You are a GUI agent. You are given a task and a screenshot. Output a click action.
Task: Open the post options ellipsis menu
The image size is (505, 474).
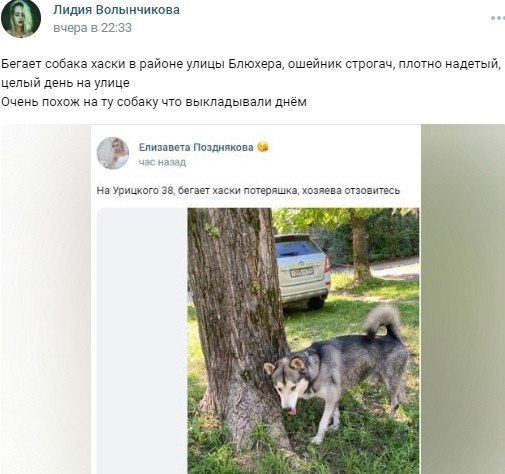[498, 18]
